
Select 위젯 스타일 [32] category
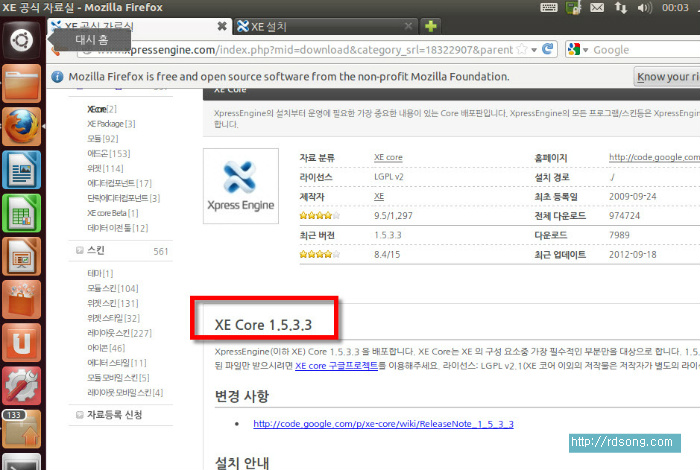113,318
